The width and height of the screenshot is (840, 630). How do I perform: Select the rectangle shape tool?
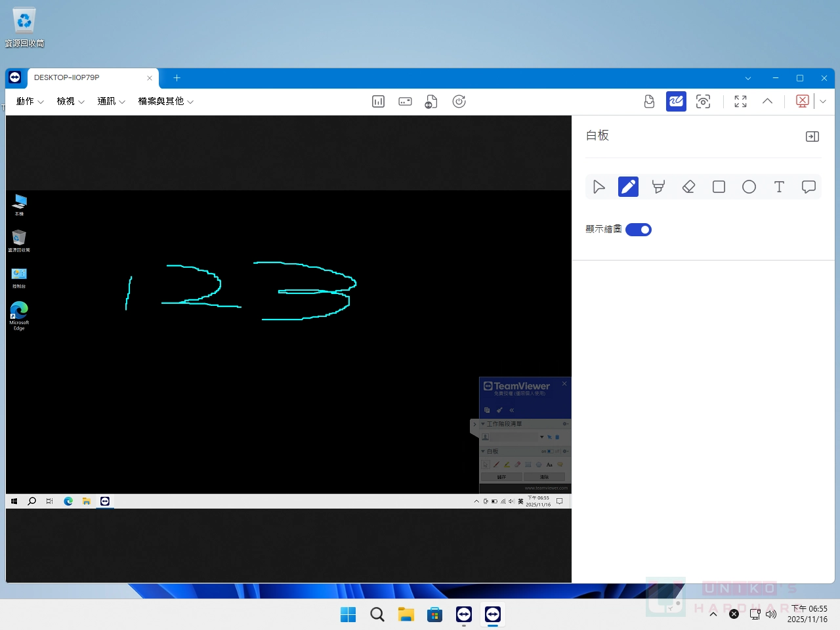click(719, 187)
